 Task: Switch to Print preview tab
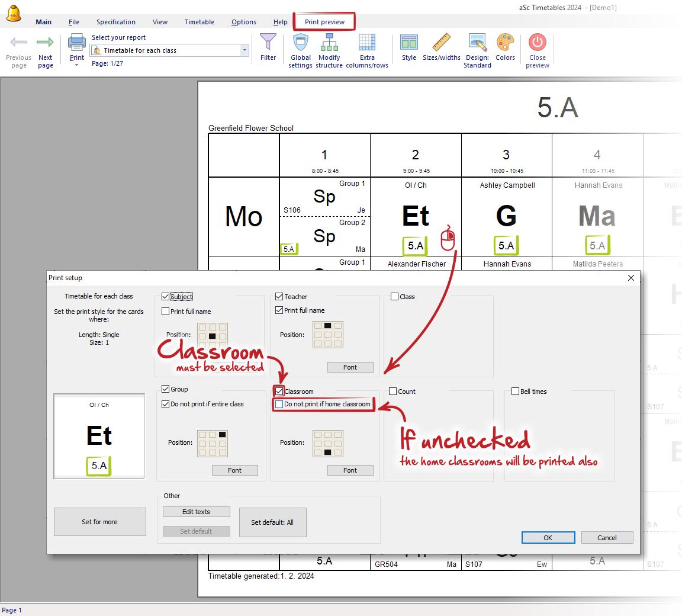[324, 22]
